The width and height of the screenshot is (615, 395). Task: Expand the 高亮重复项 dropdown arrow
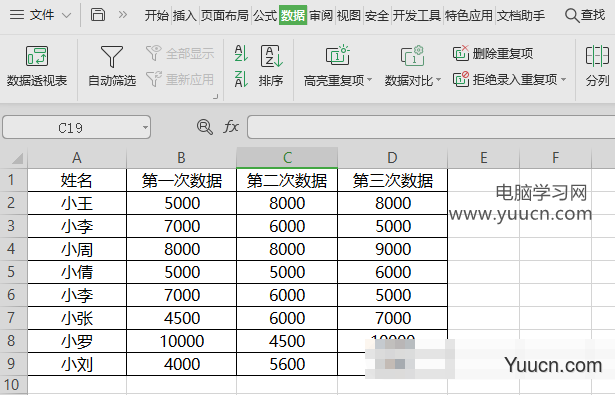coord(369,80)
